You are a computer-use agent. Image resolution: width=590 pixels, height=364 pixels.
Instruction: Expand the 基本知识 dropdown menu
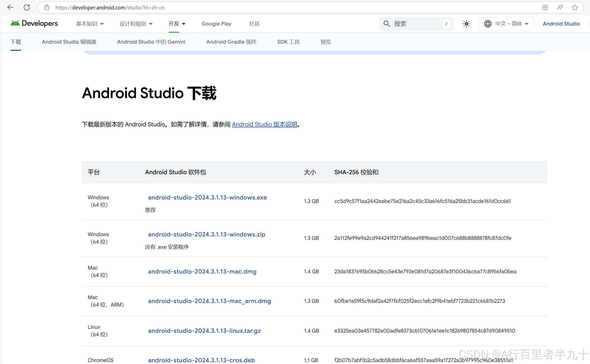pyautogui.click(x=90, y=24)
